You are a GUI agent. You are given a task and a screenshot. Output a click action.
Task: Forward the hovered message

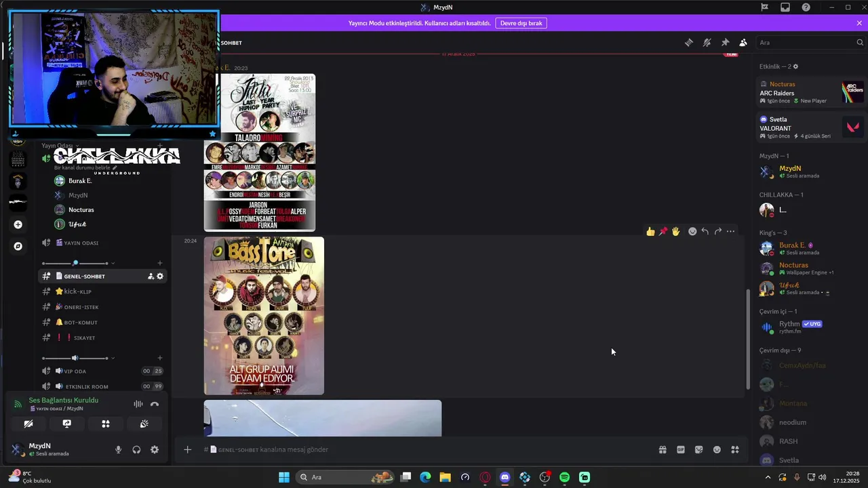717,231
